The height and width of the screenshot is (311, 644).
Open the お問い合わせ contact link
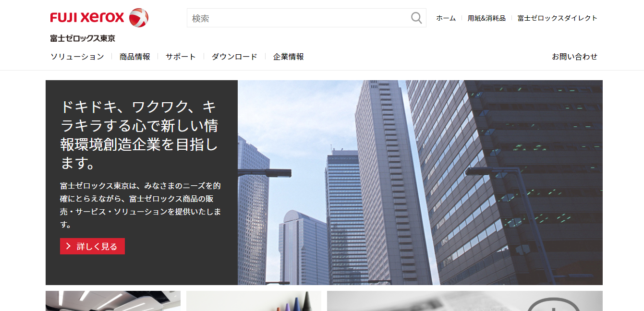pyautogui.click(x=575, y=57)
